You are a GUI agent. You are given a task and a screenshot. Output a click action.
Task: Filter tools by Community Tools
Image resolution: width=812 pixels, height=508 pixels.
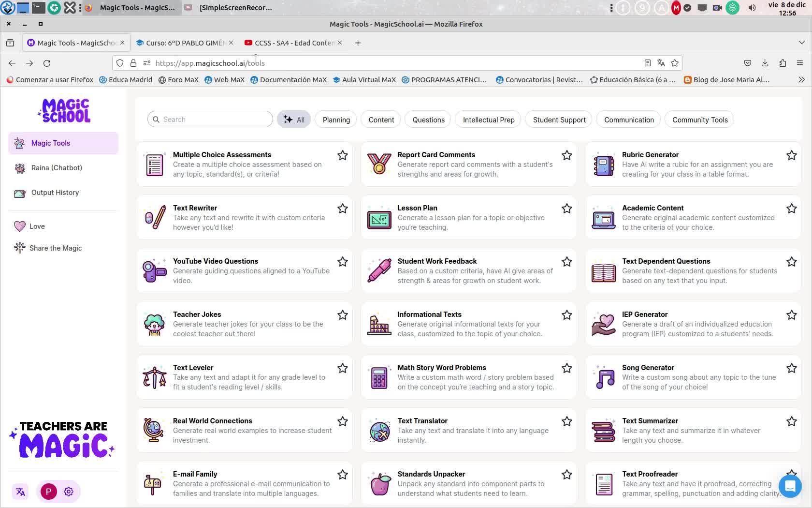[x=699, y=120]
